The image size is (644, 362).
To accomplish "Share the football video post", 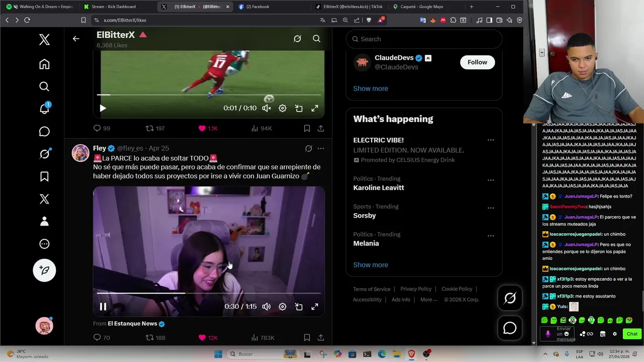I will (x=320, y=128).
